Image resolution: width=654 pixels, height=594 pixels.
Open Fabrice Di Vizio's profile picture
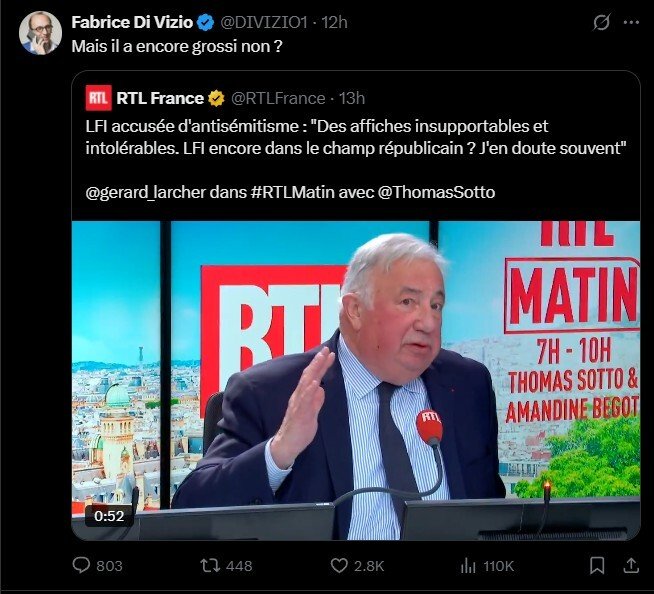tap(41, 33)
